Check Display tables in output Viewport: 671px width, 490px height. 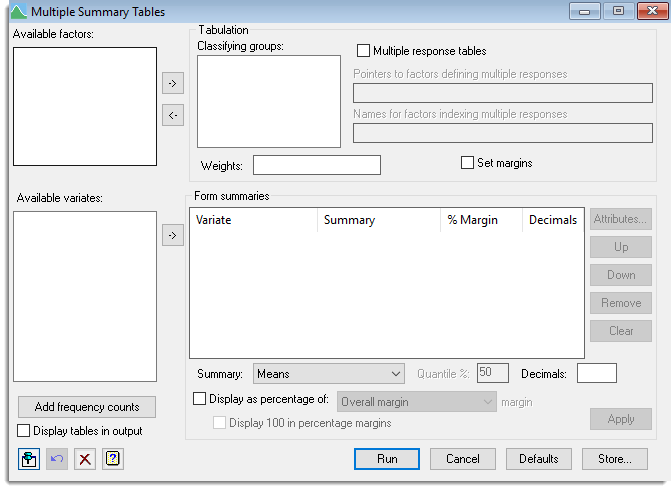pyautogui.click(x=24, y=431)
